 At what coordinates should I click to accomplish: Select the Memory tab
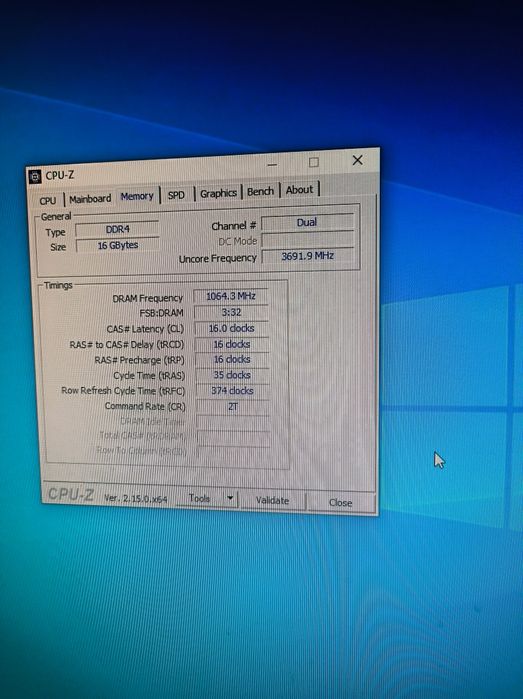[x=137, y=197]
